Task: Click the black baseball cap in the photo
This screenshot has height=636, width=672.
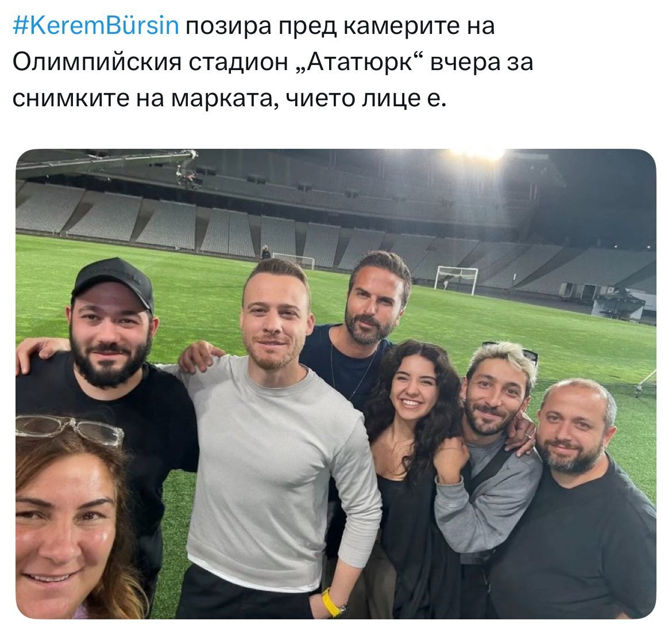Action: pyautogui.click(x=114, y=282)
